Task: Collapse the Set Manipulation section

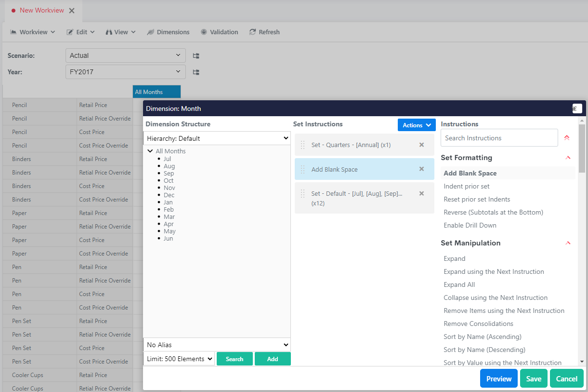Action: tap(568, 243)
